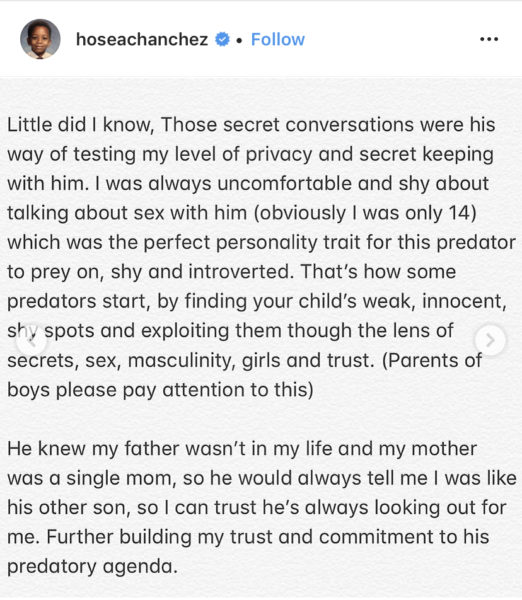522x600 pixels.
Task: Click the blue verified badge
Action: tap(222, 39)
